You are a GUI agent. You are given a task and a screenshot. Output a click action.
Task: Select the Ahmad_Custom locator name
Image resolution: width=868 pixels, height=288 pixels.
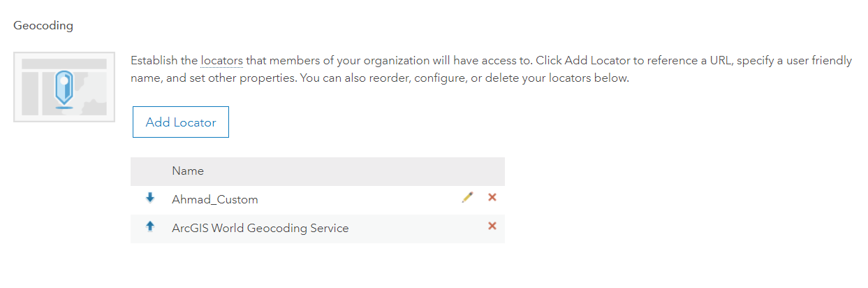click(x=215, y=199)
